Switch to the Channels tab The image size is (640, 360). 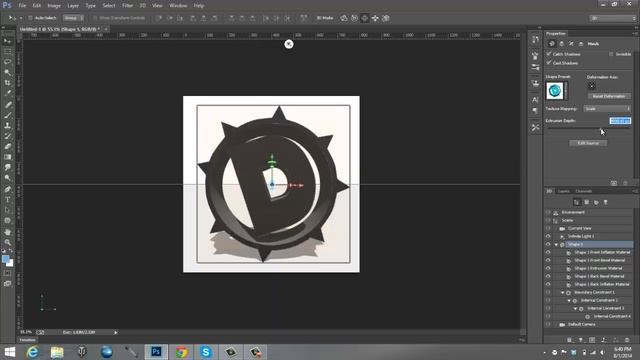583,191
